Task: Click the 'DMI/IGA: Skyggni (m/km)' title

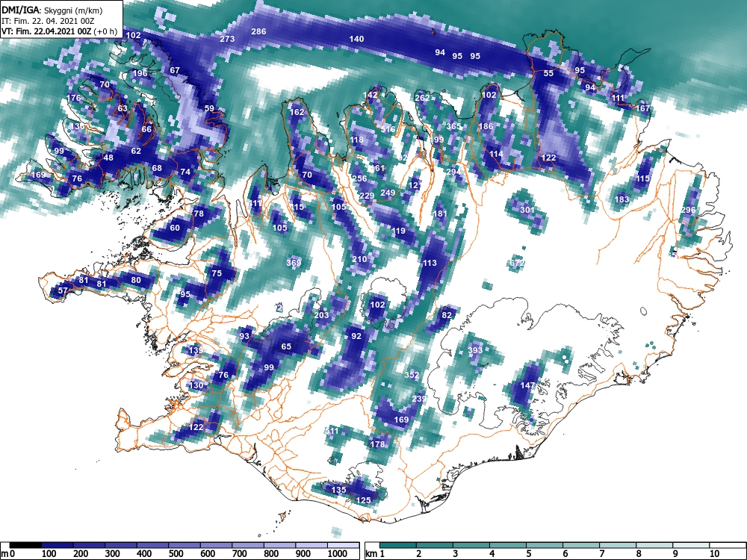Action: 52,10
